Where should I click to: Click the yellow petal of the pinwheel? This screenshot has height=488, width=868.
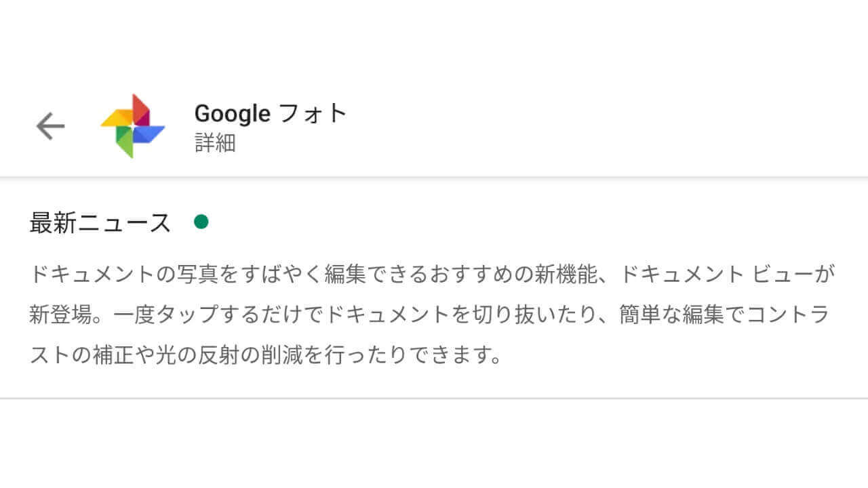(117, 119)
